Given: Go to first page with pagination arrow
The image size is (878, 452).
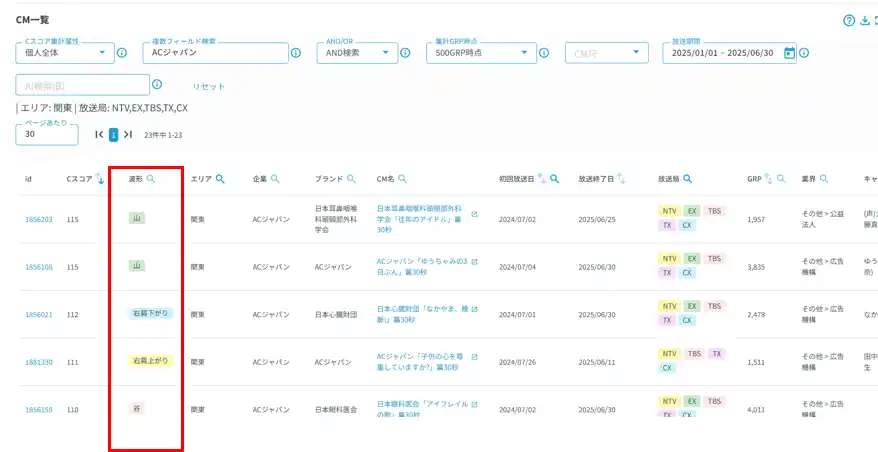Looking at the screenshot, I should pos(100,134).
